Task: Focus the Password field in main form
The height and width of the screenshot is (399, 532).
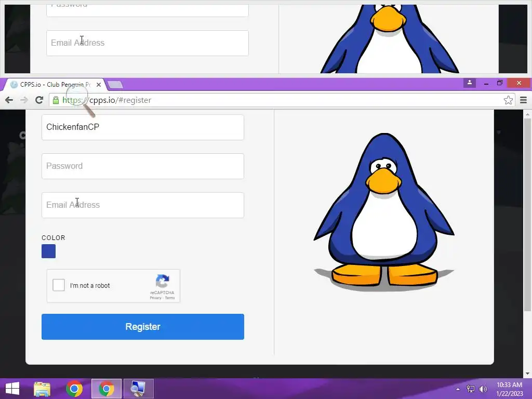Action: (143, 166)
